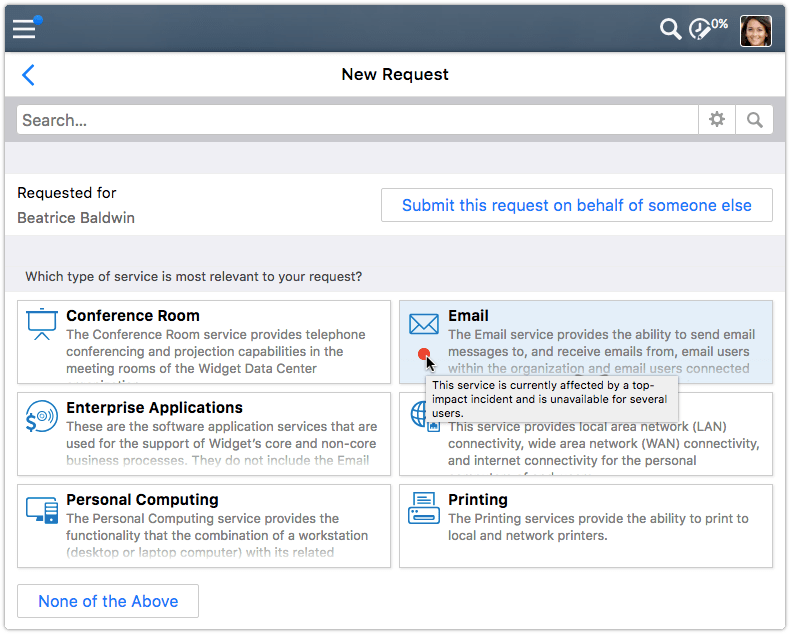Click the search bar magnifier button
The image size is (790, 634).
click(754, 120)
